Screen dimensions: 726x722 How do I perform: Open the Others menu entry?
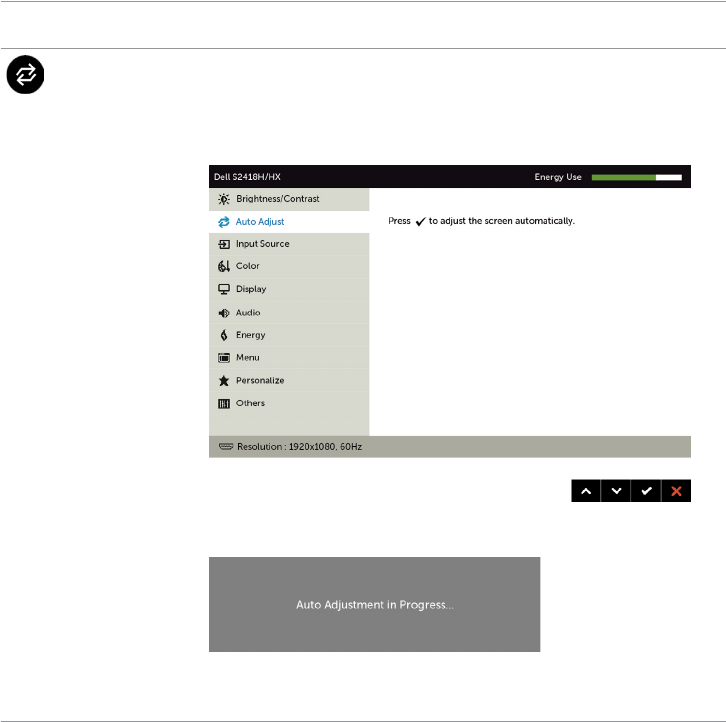[x=289, y=403]
